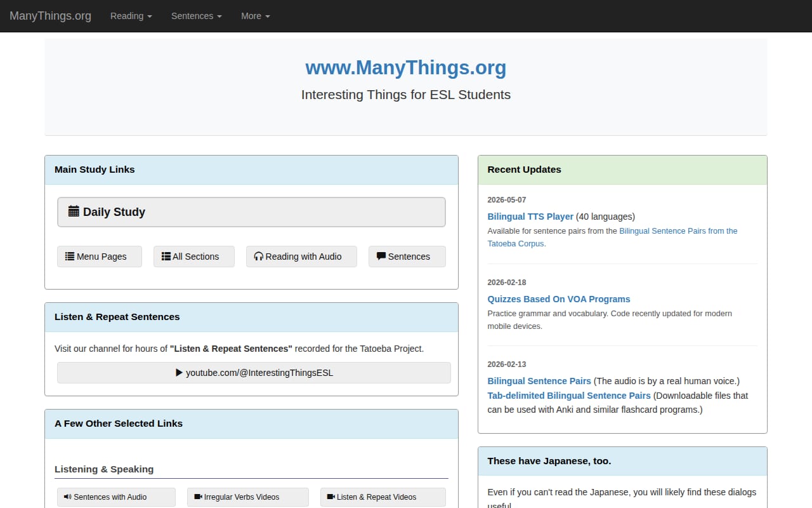Screen dimensions: 812x508
Task: Click the speaker icon on Sentences with Audio
Action: point(68,497)
